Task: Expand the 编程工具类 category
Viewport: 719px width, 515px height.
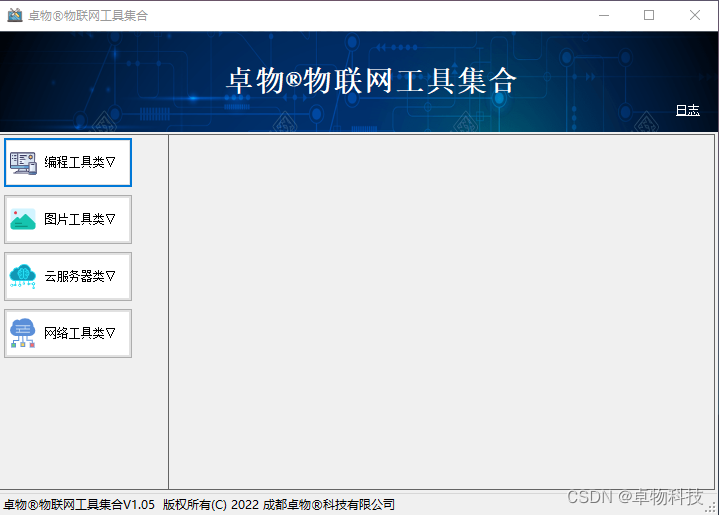Action: pos(68,162)
